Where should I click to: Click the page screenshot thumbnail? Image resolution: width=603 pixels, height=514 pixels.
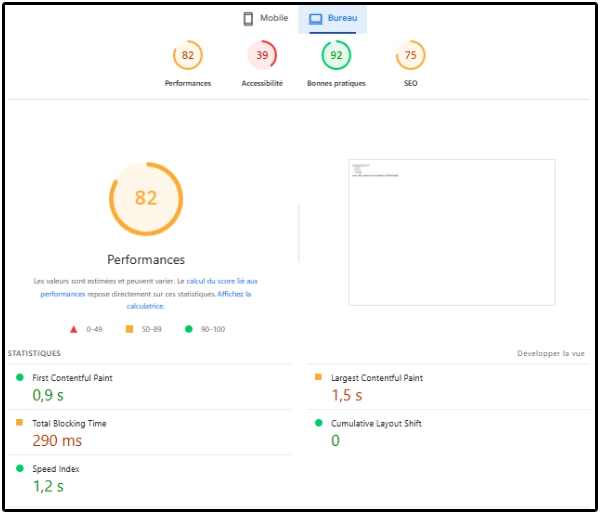click(451, 232)
